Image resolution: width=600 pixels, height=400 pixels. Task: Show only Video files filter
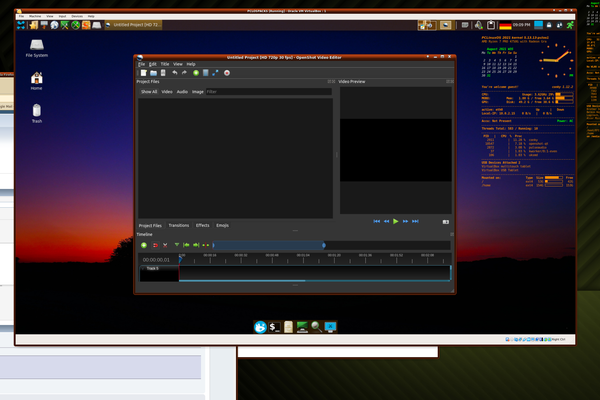click(167, 91)
